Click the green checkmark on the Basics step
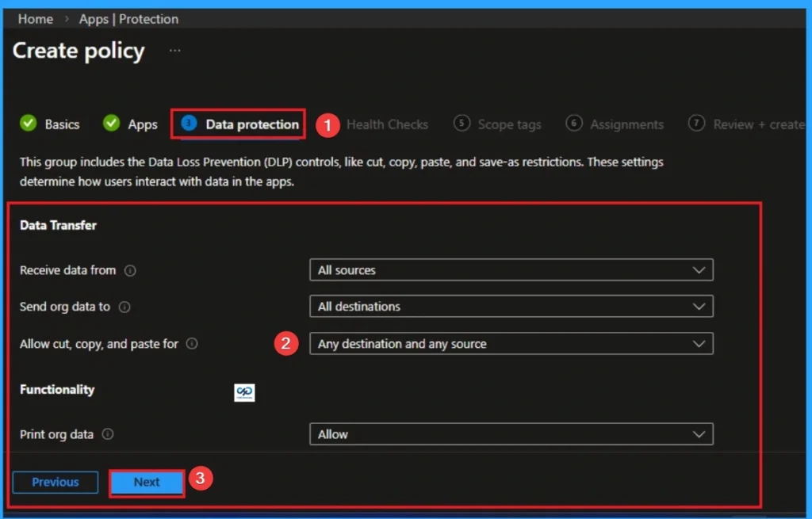The height and width of the screenshot is (519, 812). tap(29, 124)
